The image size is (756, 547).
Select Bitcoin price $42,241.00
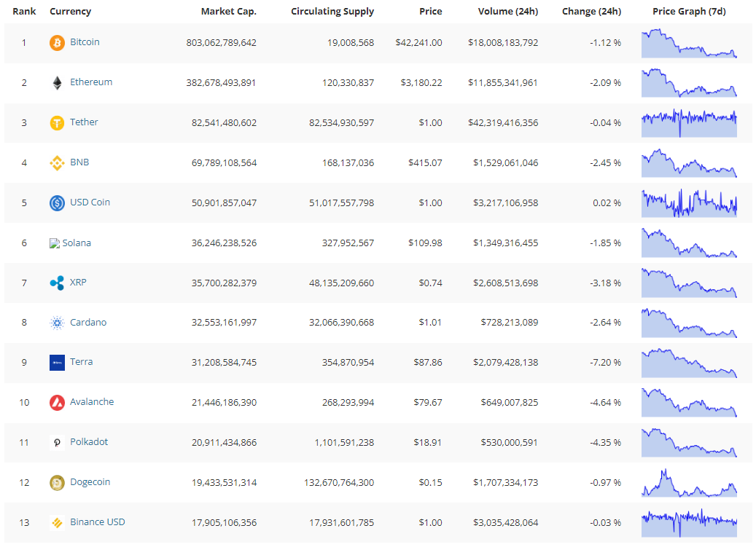coord(418,43)
